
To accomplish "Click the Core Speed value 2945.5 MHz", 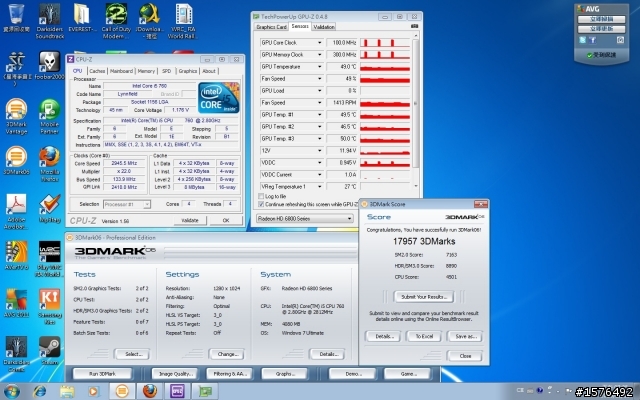I will [x=124, y=163].
